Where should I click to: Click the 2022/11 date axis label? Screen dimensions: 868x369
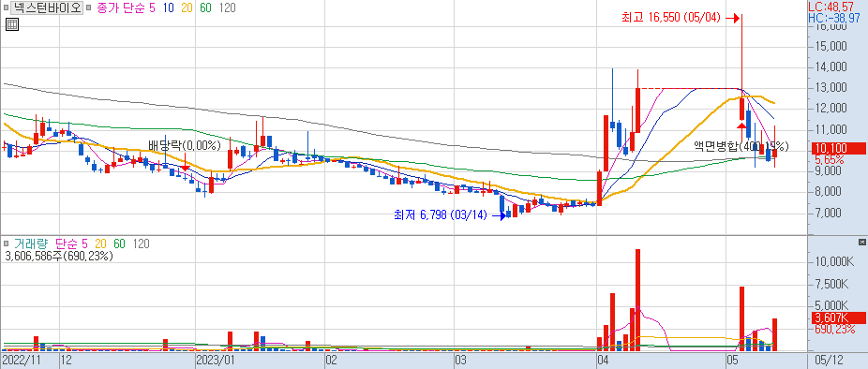pyautogui.click(x=22, y=361)
